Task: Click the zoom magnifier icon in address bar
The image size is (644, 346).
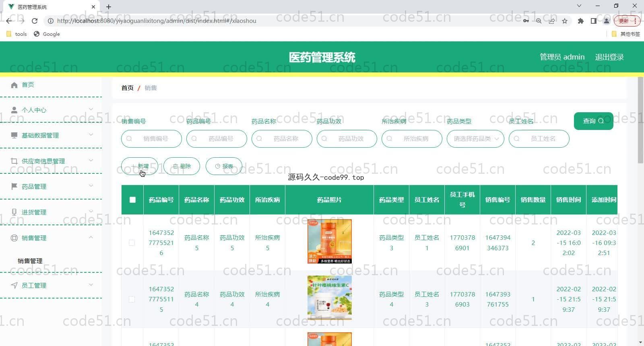Action: (539, 21)
